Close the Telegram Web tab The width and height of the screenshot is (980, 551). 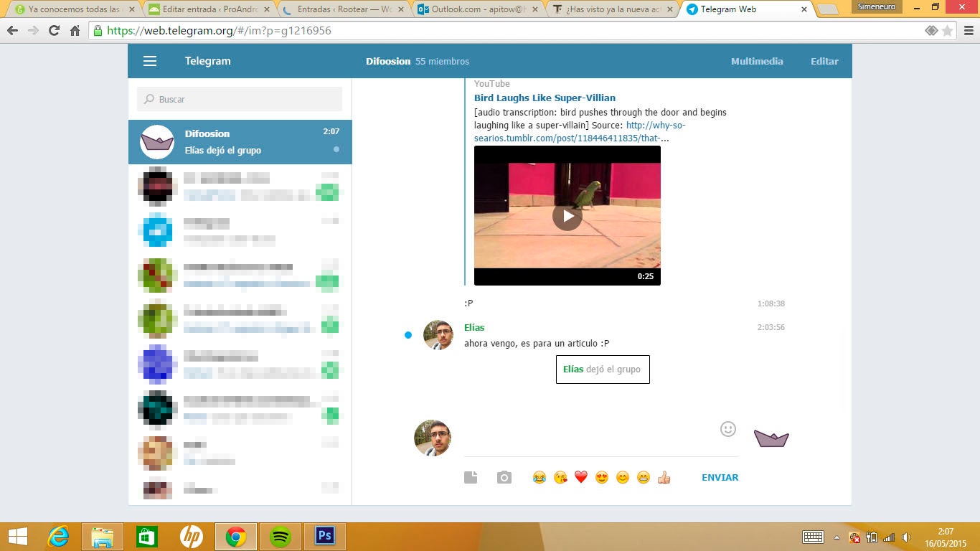pyautogui.click(x=804, y=10)
